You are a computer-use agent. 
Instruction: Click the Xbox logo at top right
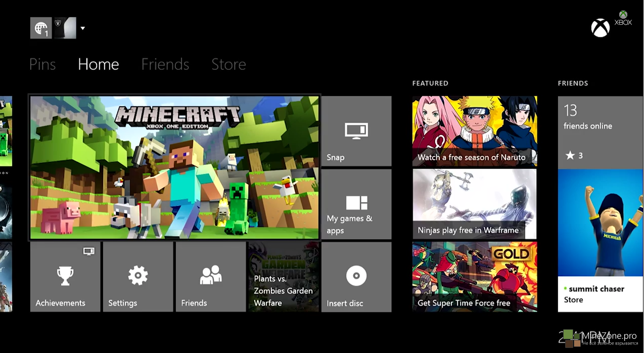(x=600, y=28)
